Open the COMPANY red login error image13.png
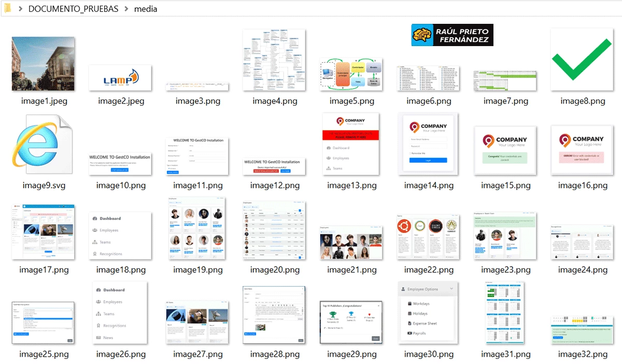Viewport: 622px width, 364px height. (350, 144)
